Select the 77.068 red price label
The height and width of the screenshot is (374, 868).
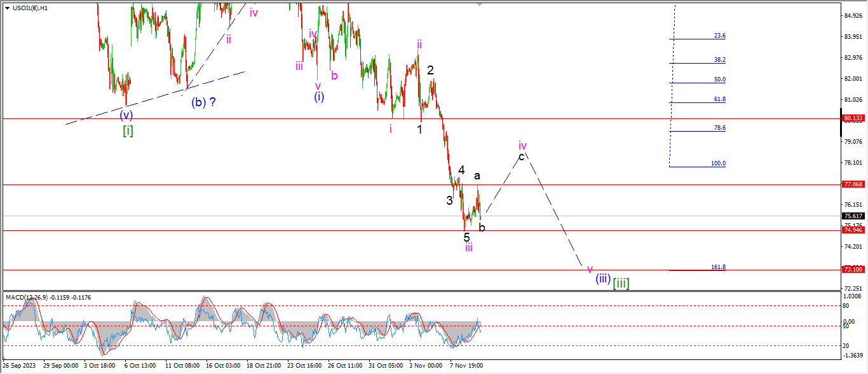coord(852,184)
